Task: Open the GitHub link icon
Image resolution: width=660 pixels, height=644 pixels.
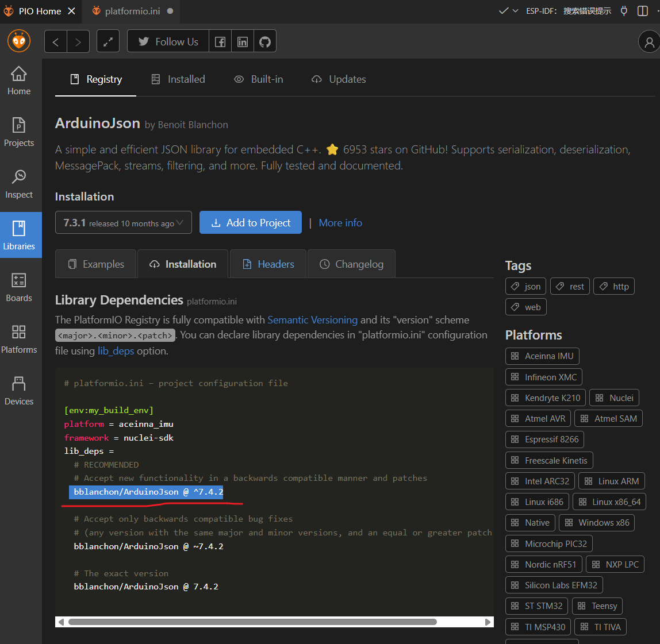Action: 265,41
